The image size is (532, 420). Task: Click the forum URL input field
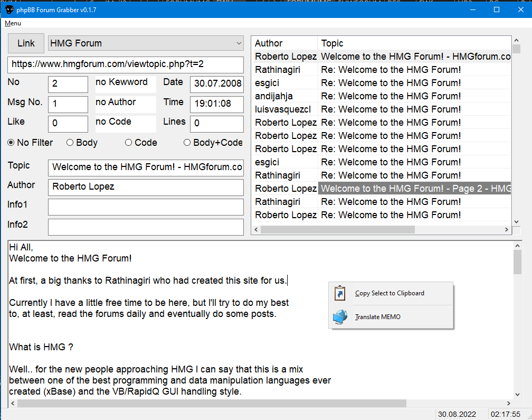click(x=126, y=64)
